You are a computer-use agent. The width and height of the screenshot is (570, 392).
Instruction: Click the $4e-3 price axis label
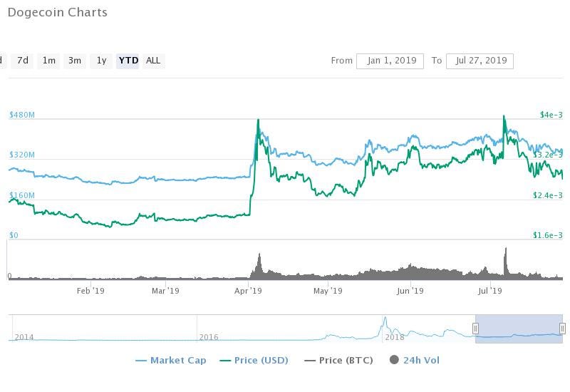tap(551, 115)
